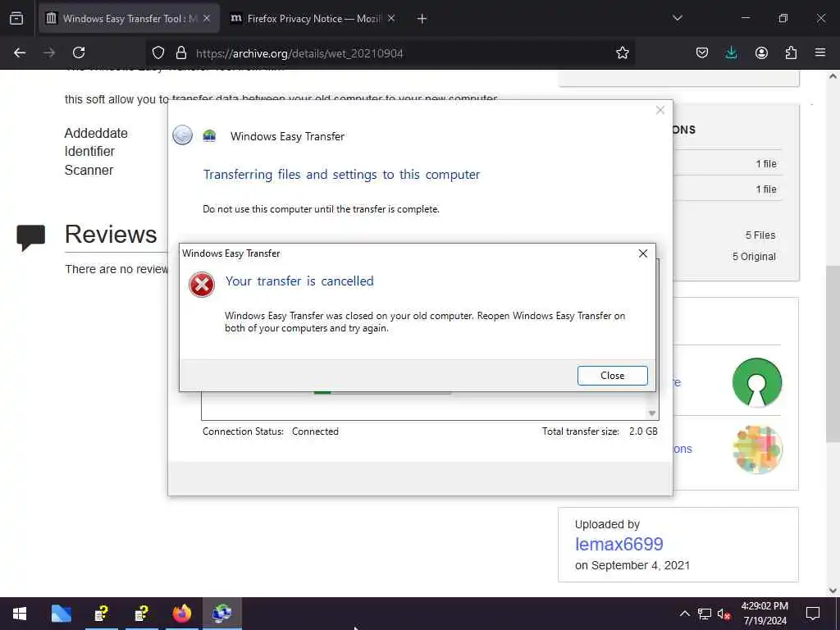Open the Firefox account icon

761,52
